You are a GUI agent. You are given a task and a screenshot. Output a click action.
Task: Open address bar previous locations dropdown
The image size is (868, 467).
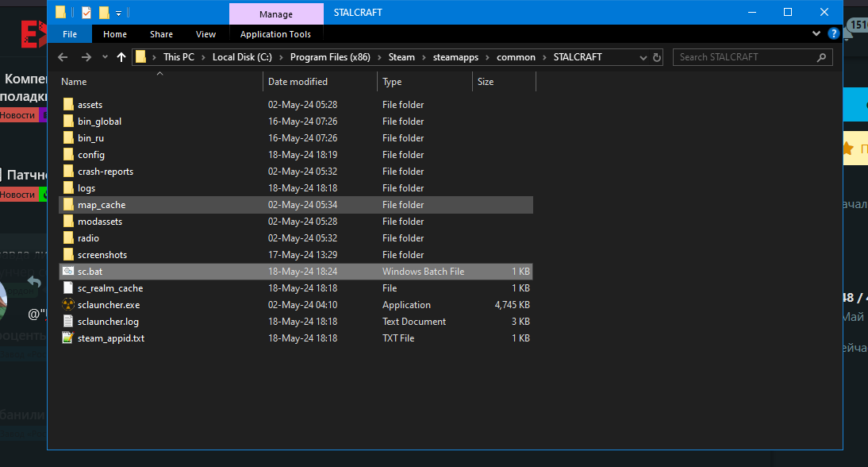tap(643, 58)
